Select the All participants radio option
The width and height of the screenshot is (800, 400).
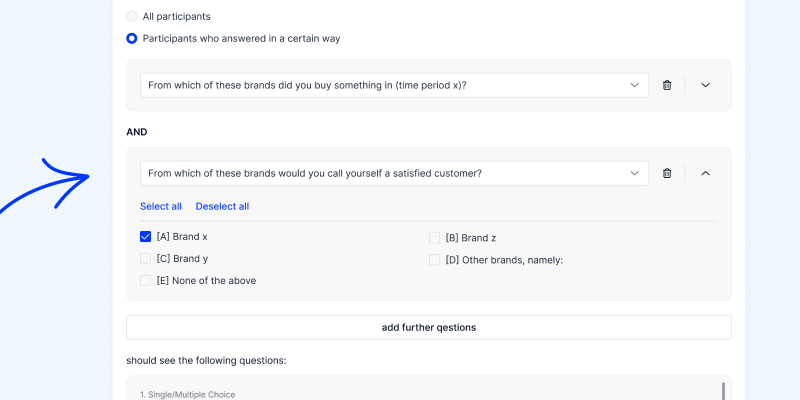coord(132,16)
